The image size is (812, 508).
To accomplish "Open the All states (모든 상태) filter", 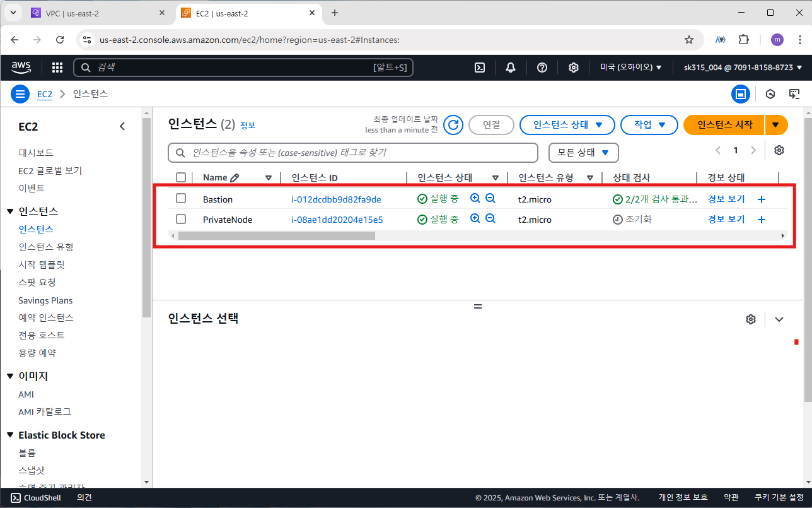I will coord(584,153).
